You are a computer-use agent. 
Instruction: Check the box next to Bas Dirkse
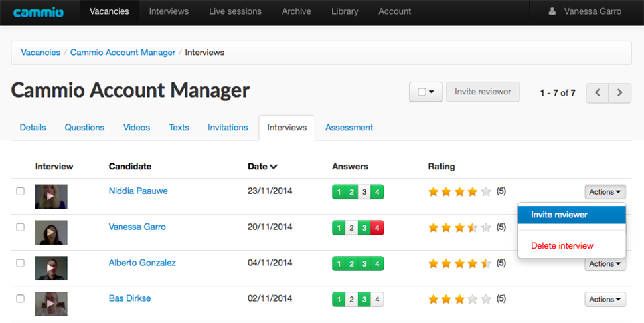point(20,299)
